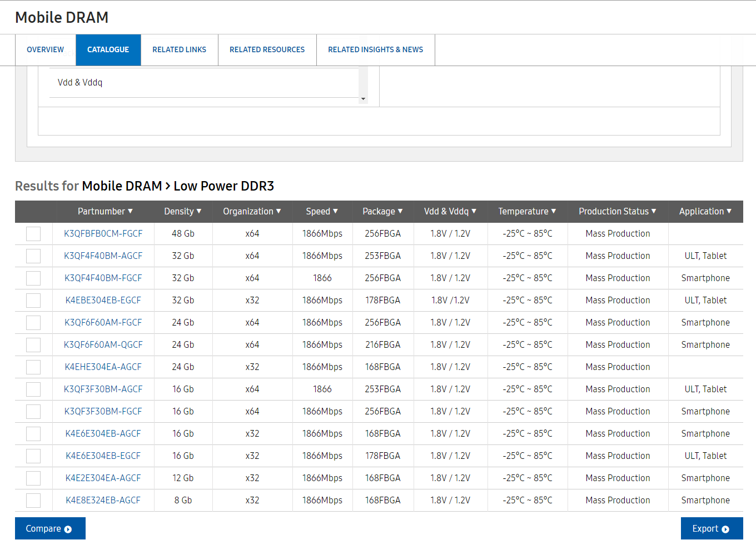Open part K3QFBFB0CM-FGCF link
Screen dimensions: 756x540
[x=103, y=234]
